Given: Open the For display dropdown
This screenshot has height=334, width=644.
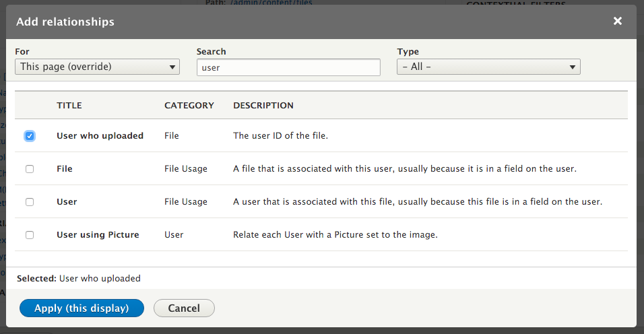Looking at the screenshot, I should [x=97, y=67].
